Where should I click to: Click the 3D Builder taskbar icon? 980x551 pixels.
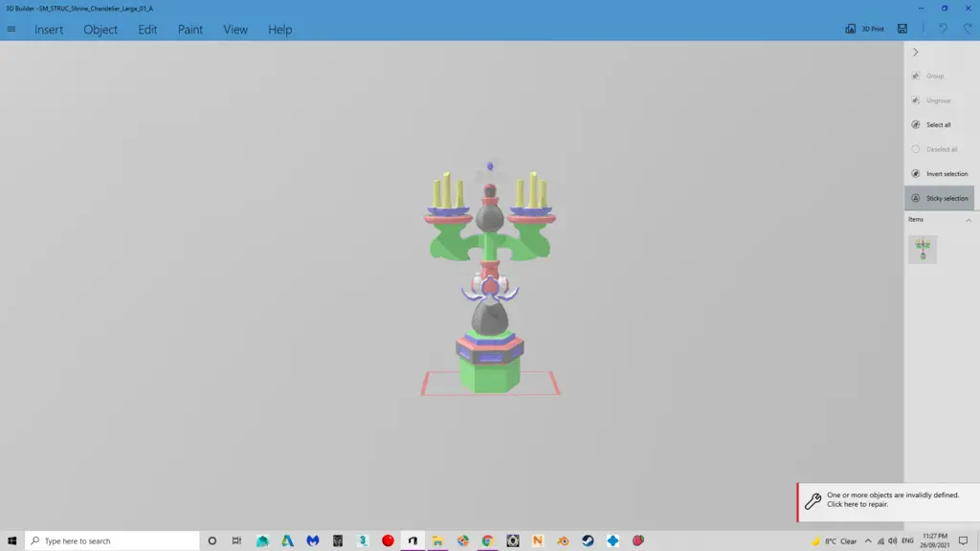412,540
